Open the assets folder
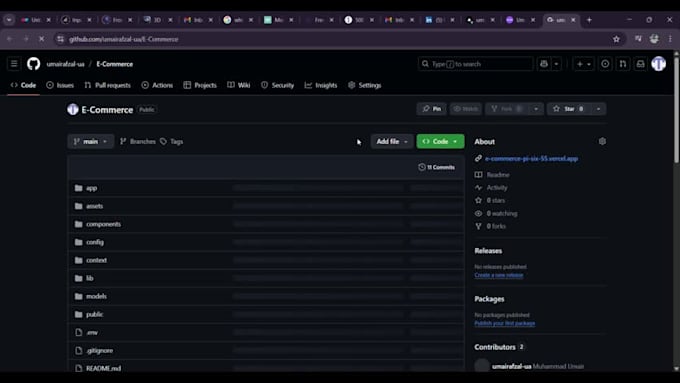Image resolution: width=680 pixels, height=383 pixels. pos(95,206)
